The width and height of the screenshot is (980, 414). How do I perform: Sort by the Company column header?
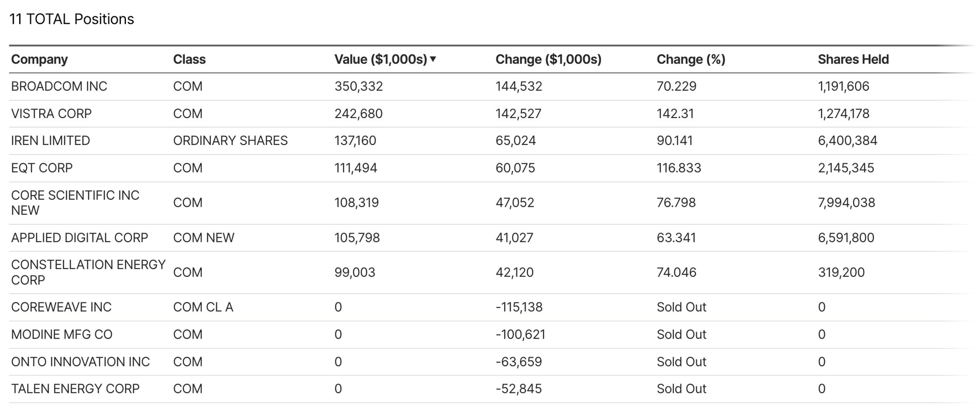39,59
